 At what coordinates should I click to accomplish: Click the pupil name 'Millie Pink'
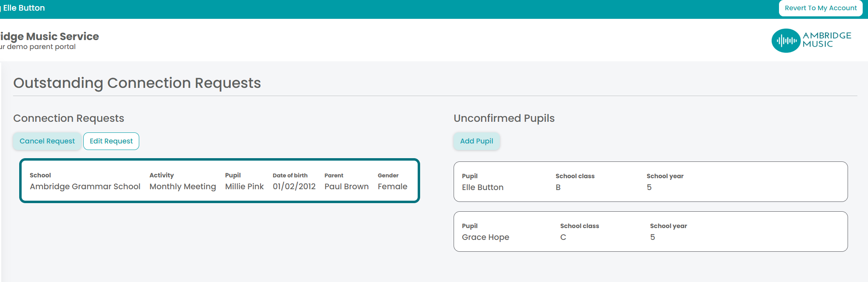click(x=244, y=186)
